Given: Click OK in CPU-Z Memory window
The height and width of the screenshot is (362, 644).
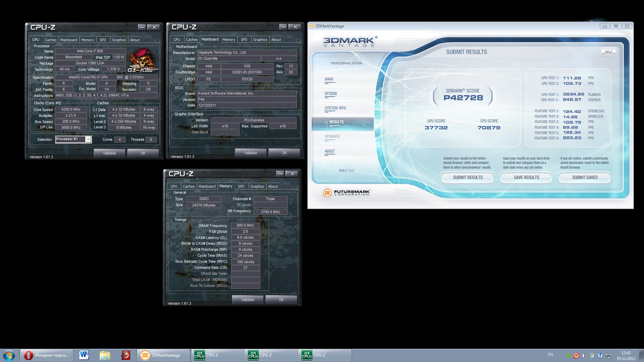Looking at the screenshot, I should coord(281,300).
